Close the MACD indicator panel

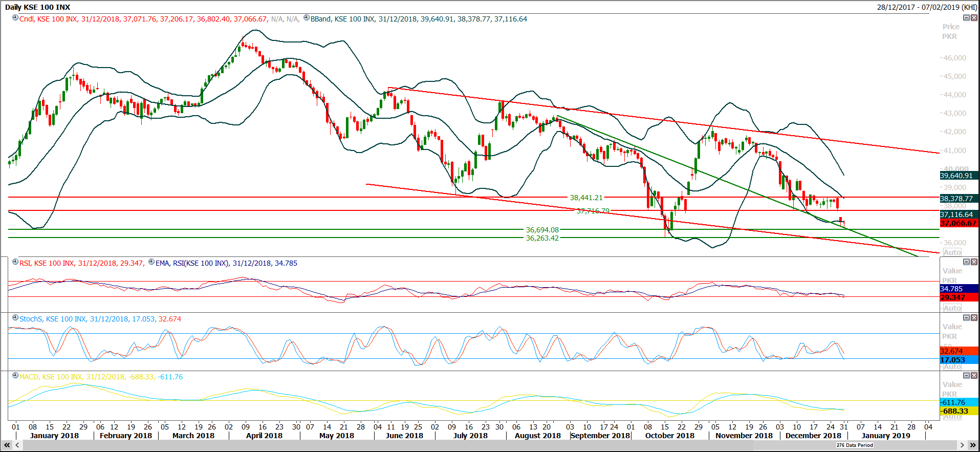(974, 375)
